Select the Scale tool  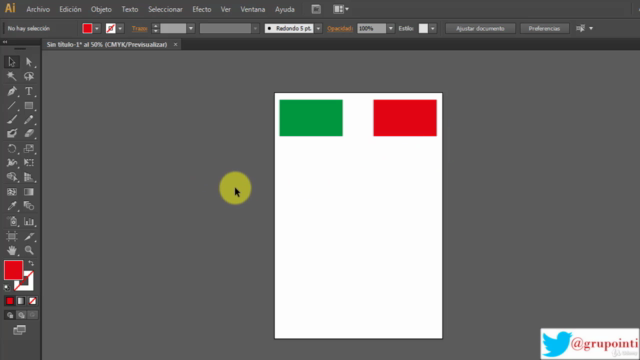pos(29,149)
